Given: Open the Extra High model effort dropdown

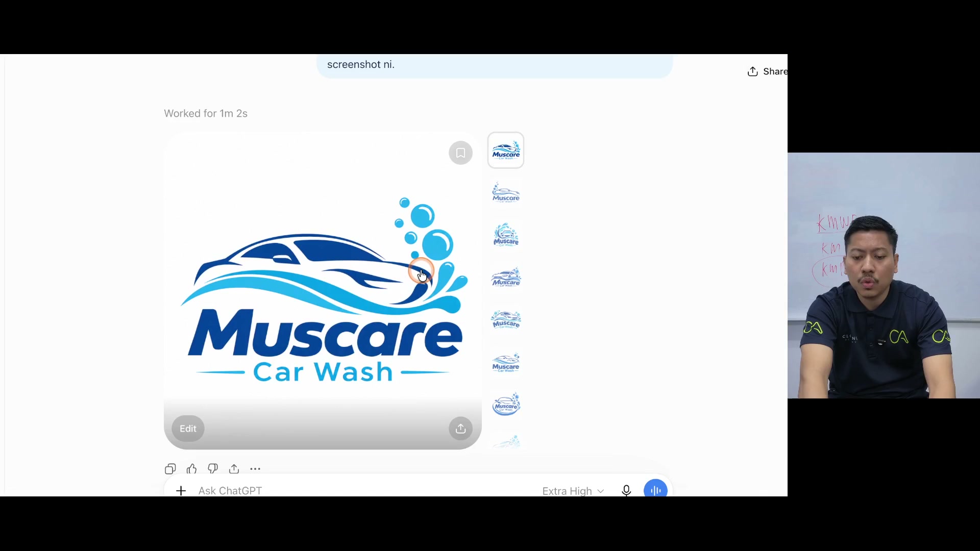Looking at the screenshot, I should [573, 491].
